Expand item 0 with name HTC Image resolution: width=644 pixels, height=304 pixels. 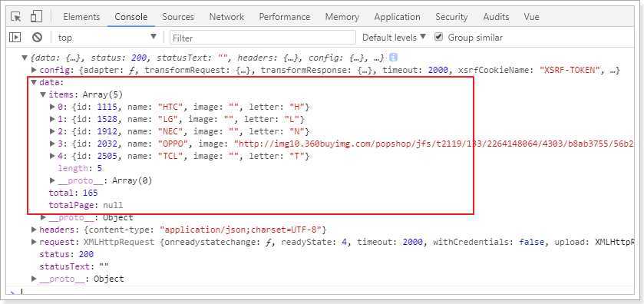52,107
